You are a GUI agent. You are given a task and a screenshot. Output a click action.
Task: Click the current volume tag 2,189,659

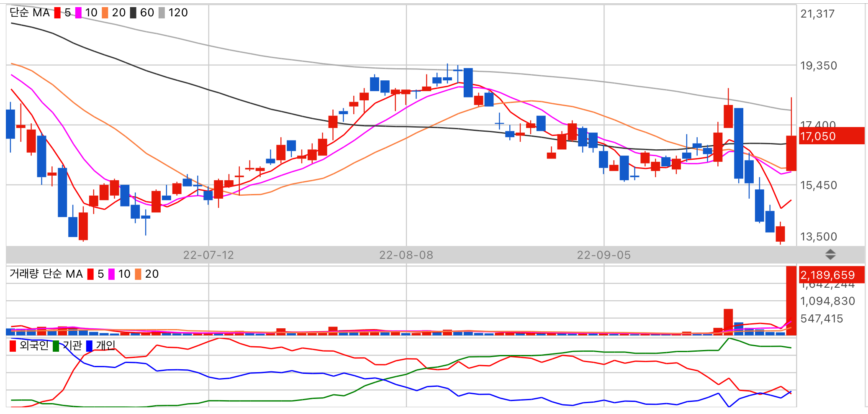832,275
